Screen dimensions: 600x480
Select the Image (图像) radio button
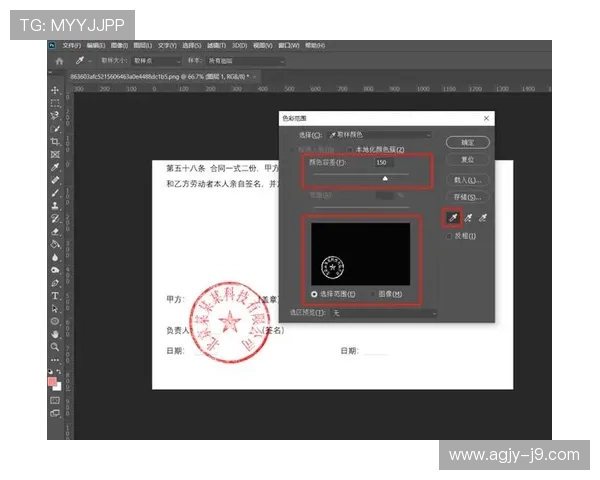click(x=372, y=294)
